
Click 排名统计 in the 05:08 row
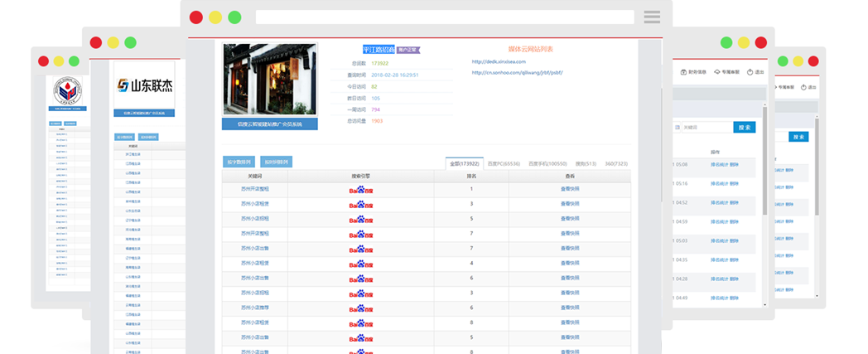click(720, 165)
